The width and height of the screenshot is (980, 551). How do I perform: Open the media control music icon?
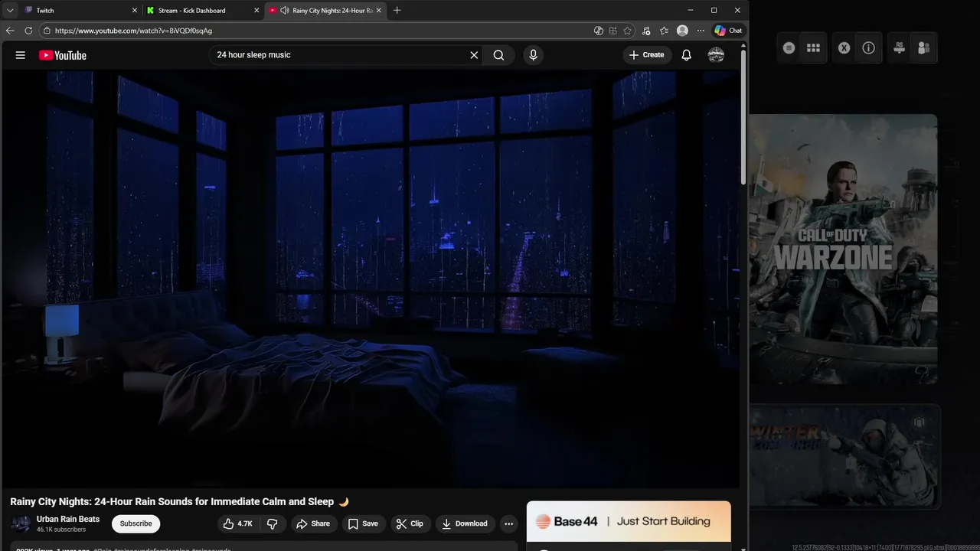coord(646,31)
